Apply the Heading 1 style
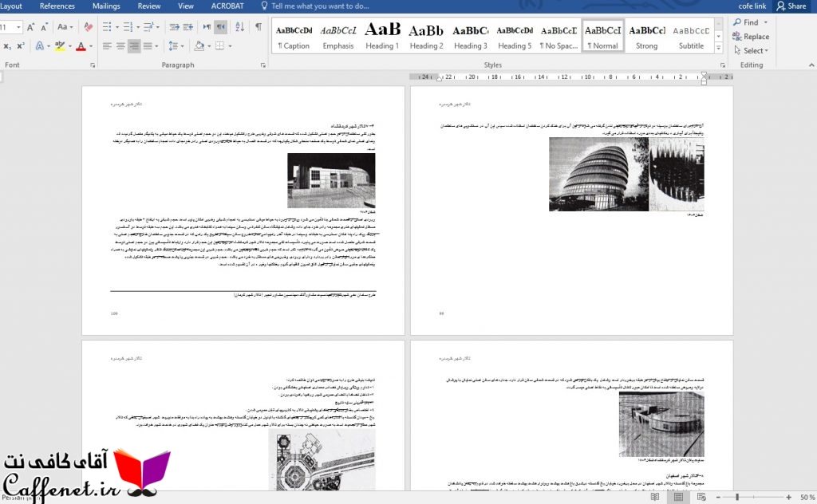The image size is (817, 504). [x=382, y=35]
